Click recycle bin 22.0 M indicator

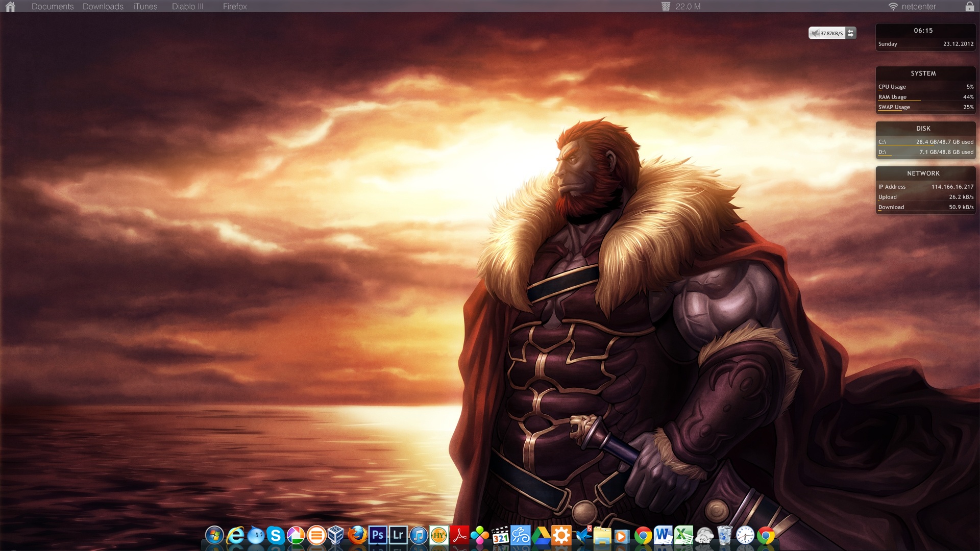[x=681, y=7]
